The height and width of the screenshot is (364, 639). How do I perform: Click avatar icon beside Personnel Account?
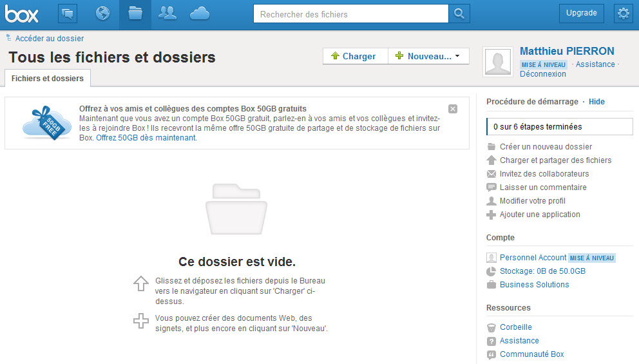coord(491,258)
